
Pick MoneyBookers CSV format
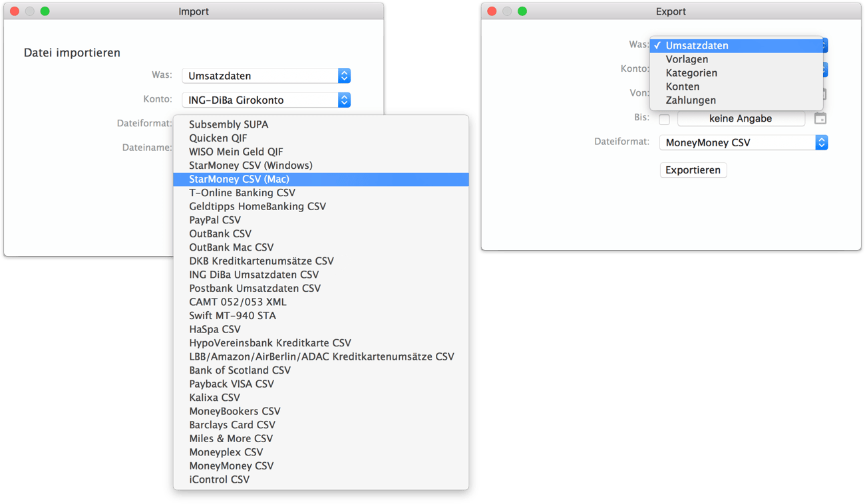(x=321, y=411)
